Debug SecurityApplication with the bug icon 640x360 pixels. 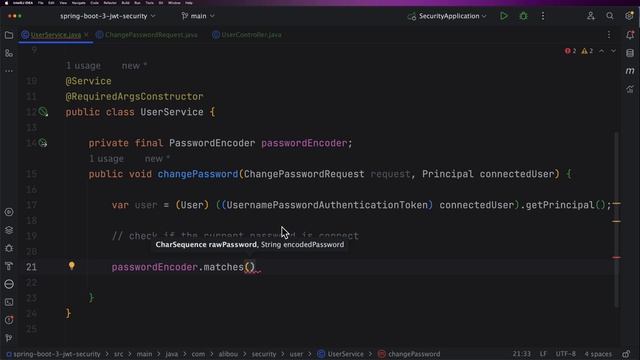[523, 16]
